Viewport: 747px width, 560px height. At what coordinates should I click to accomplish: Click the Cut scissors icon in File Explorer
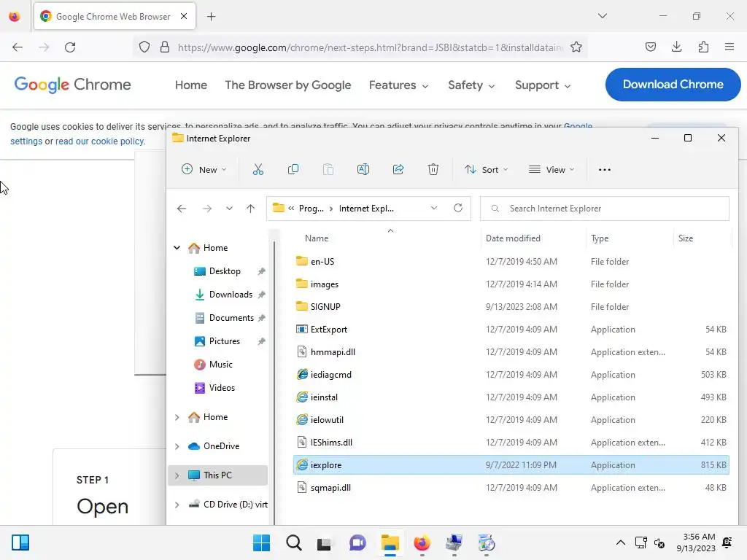click(x=258, y=169)
